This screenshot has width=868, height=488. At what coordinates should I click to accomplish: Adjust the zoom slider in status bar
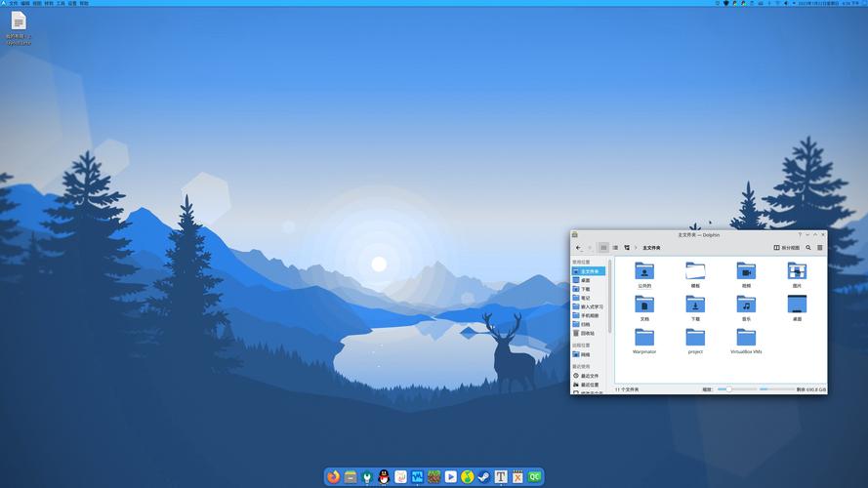pyautogui.click(x=728, y=389)
